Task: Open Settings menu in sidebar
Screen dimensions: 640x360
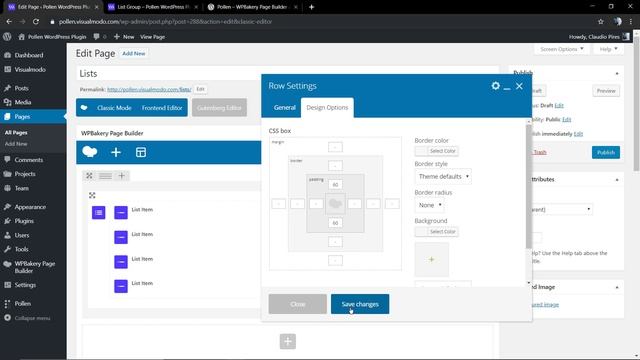Action: pos(25,285)
